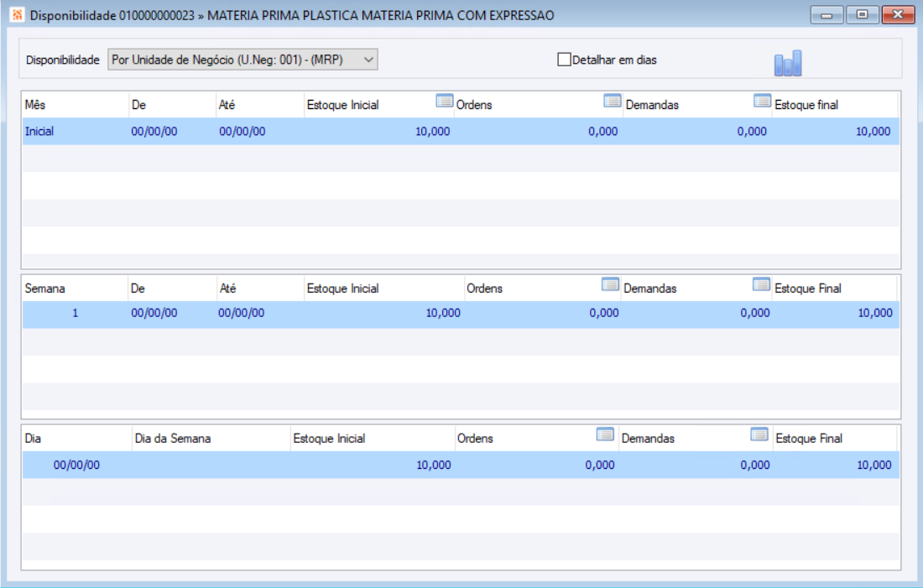Select week number 1 row cell

(75, 313)
